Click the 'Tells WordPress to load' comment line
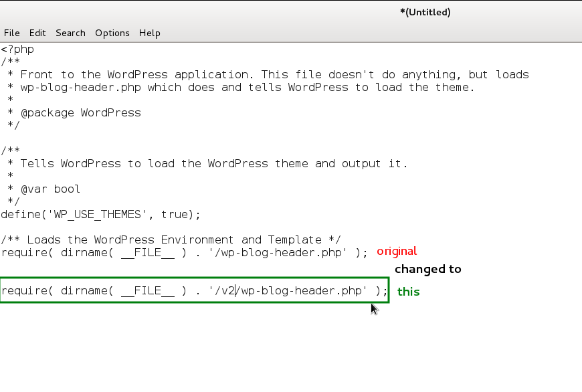 pos(208,164)
